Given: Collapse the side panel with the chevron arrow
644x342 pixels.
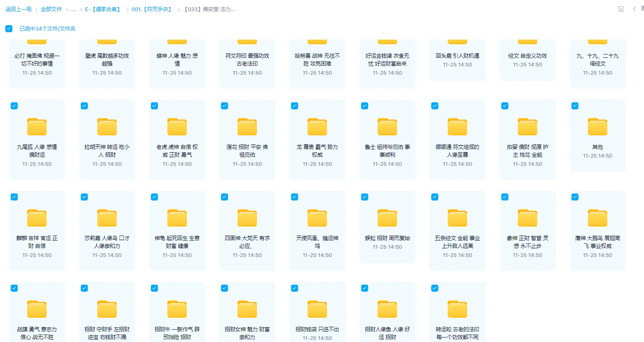Looking at the screenshot, I should click(635, 9).
